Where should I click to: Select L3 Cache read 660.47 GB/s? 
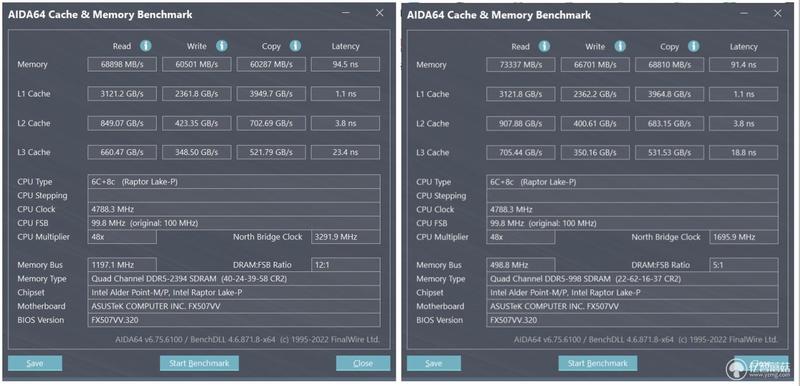[122, 152]
